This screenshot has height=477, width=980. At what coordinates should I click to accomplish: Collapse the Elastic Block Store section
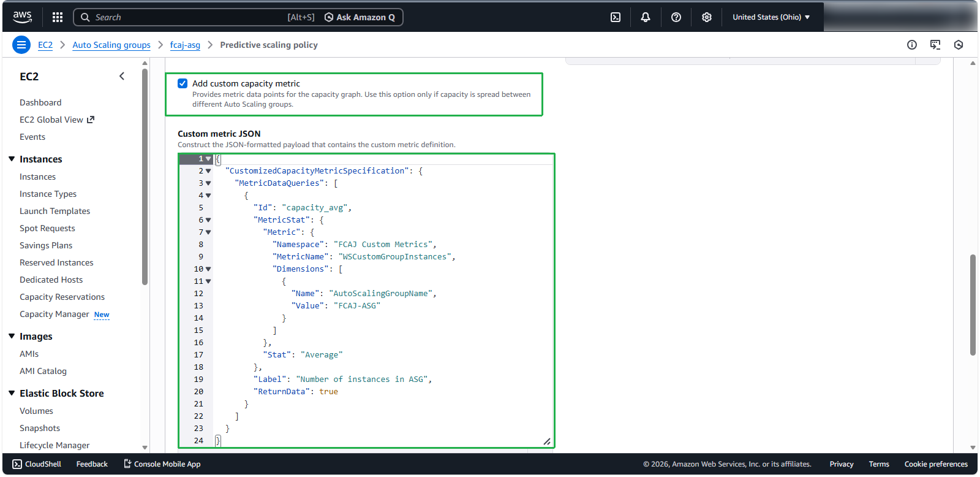click(12, 393)
